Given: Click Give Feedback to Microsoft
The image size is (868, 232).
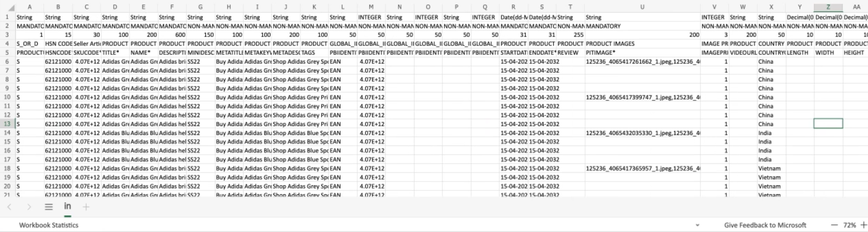Looking at the screenshot, I should coord(765,225).
